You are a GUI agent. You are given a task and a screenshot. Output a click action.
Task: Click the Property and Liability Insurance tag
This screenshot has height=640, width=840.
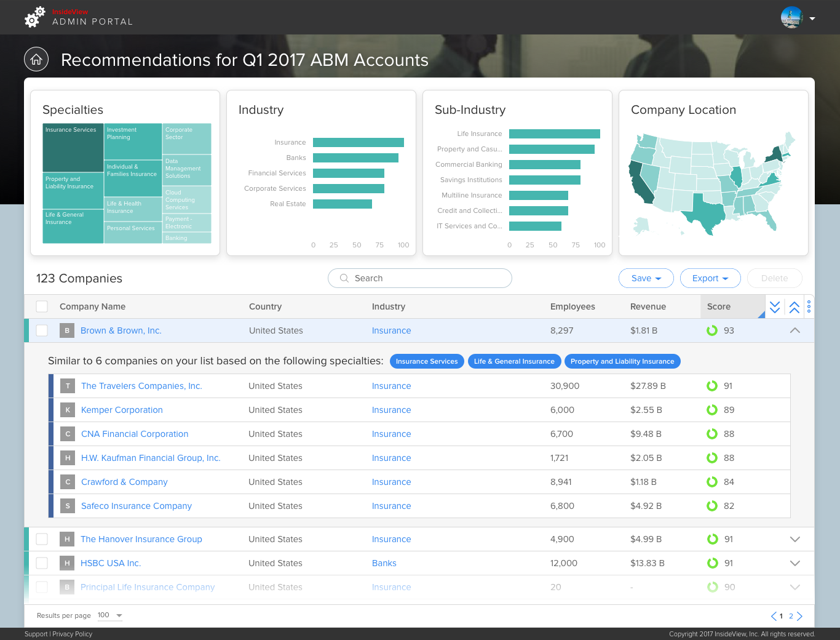(622, 361)
